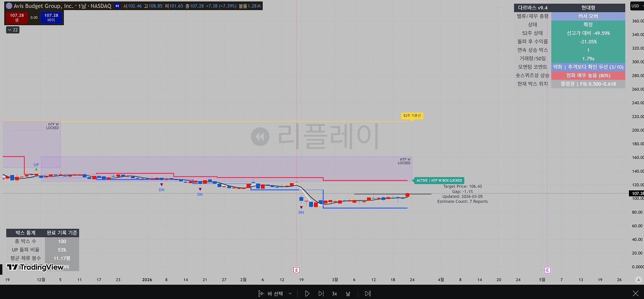Click the purple earnings E marker near 5월
644x299 pixels.
pyautogui.click(x=547, y=270)
